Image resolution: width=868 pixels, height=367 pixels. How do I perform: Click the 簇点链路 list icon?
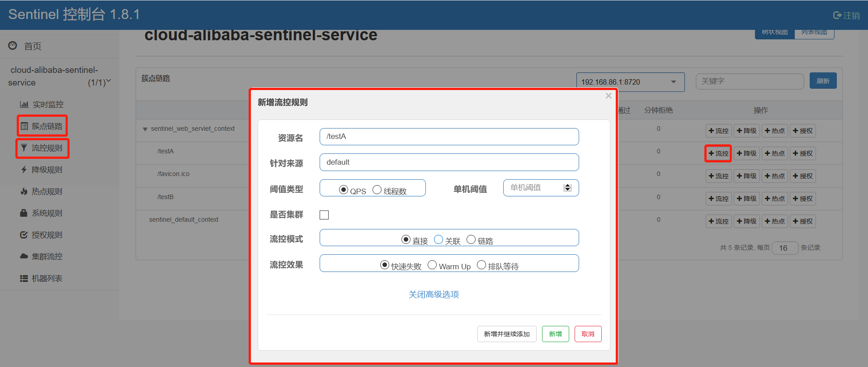tap(24, 126)
